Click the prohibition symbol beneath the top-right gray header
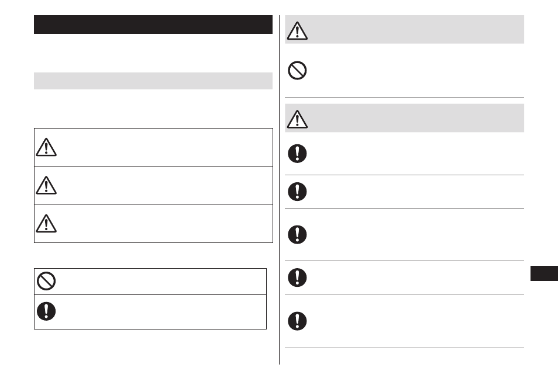The image size is (558, 392). (297, 70)
